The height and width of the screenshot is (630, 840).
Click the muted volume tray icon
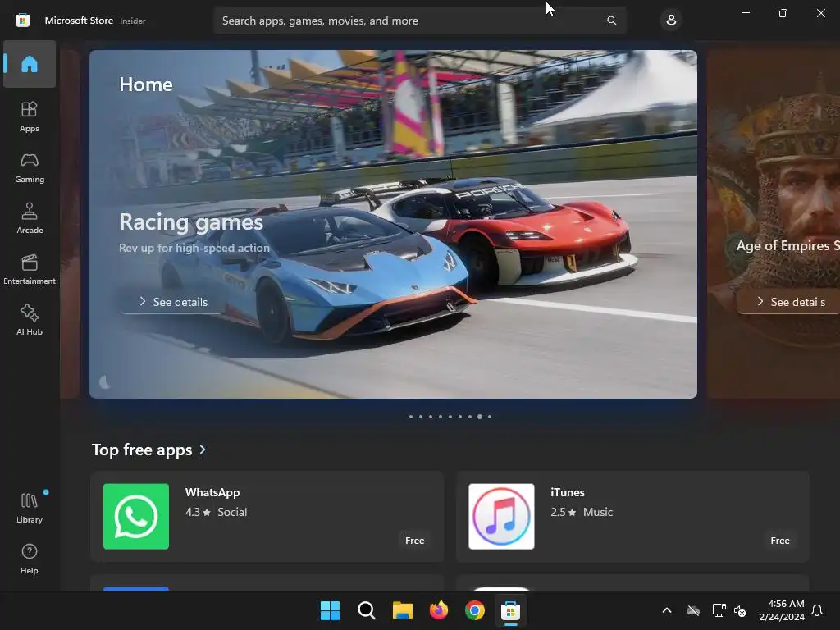point(740,610)
